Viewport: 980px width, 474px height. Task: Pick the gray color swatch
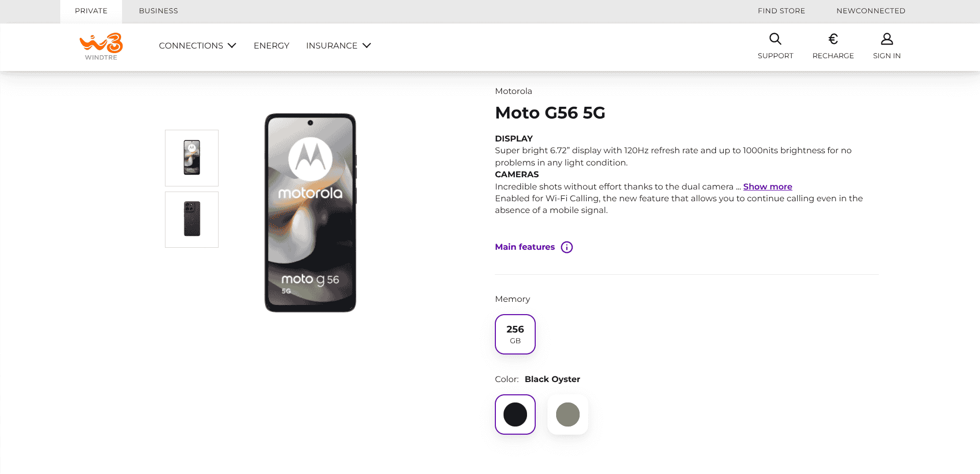pyautogui.click(x=567, y=414)
